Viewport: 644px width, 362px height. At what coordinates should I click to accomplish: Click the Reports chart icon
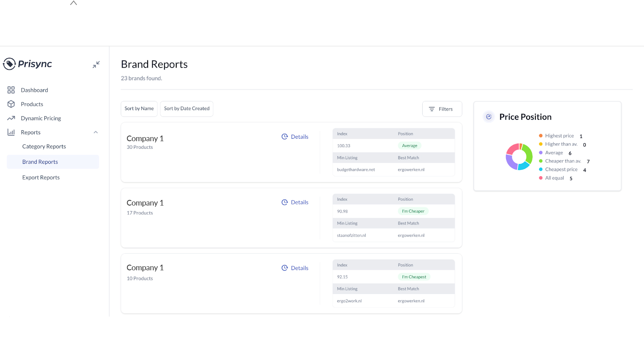coord(11,132)
